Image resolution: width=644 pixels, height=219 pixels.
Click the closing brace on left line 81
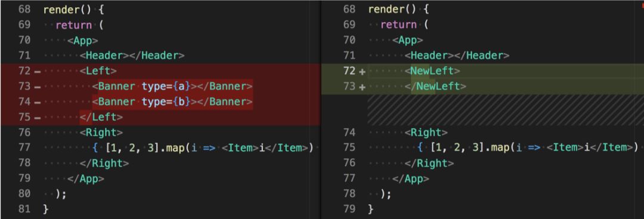pyautogui.click(x=45, y=209)
